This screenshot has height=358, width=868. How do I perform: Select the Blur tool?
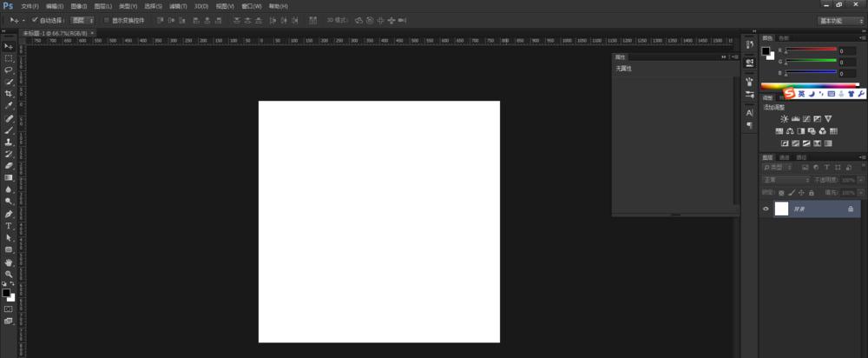click(9, 189)
